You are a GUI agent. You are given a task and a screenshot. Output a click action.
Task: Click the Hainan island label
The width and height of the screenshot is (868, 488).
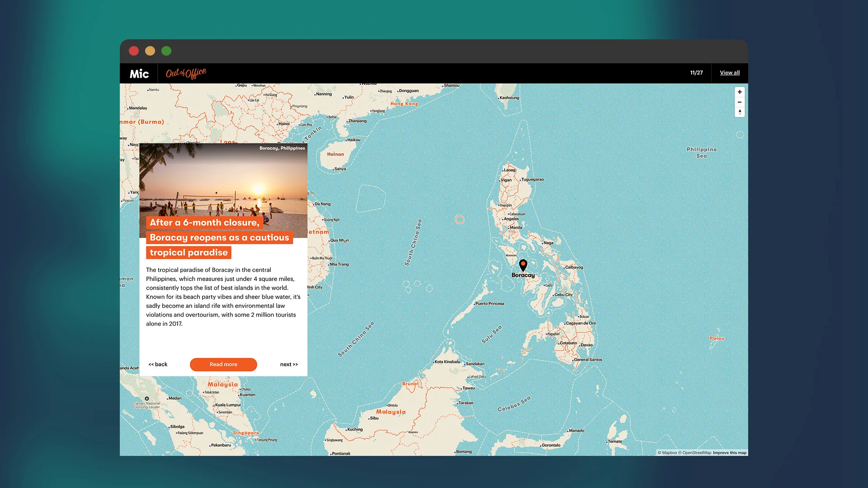pos(335,155)
